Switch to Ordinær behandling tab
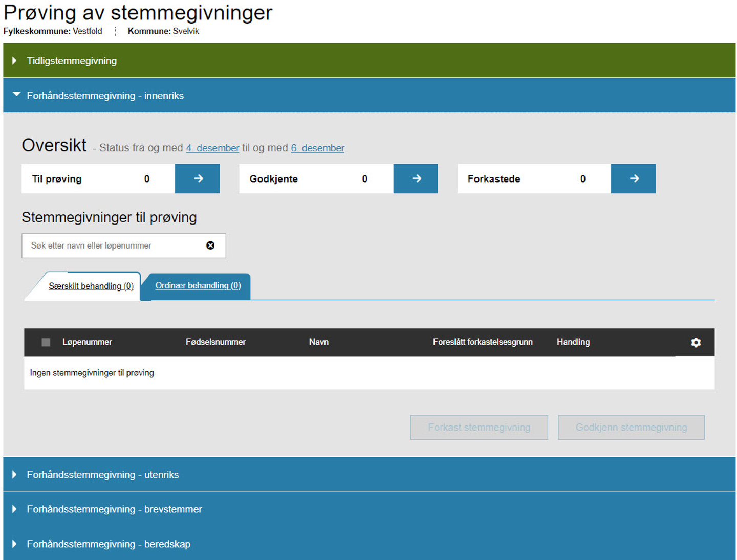Screen dimensions: 737x560 [x=198, y=286]
